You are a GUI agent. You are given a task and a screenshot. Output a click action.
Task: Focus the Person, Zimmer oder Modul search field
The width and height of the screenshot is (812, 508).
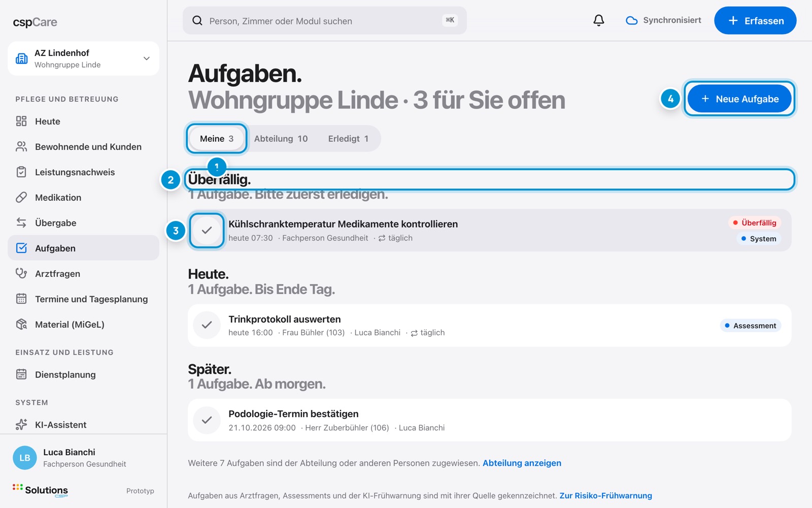pyautogui.click(x=325, y=20)
